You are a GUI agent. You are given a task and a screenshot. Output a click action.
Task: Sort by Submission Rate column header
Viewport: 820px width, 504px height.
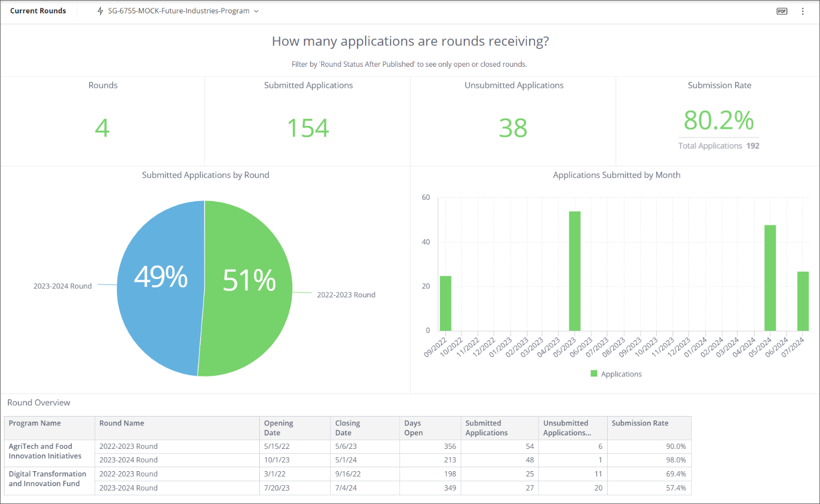(x=639, y=423)
